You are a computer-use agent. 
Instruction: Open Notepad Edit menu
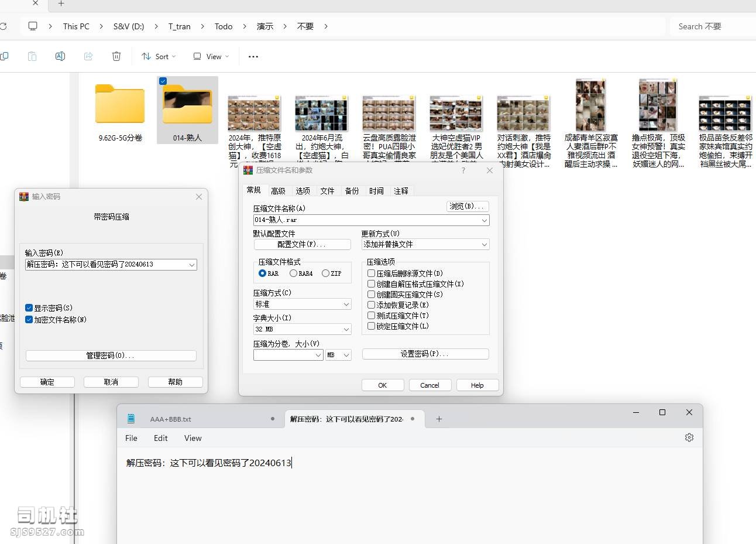[x=160, y=438]
